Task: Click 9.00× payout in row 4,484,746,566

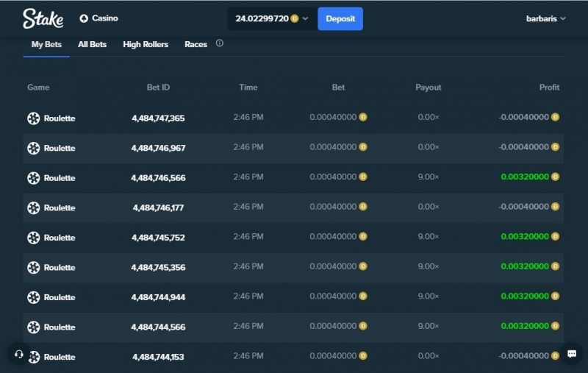Action: pos(429,177)
